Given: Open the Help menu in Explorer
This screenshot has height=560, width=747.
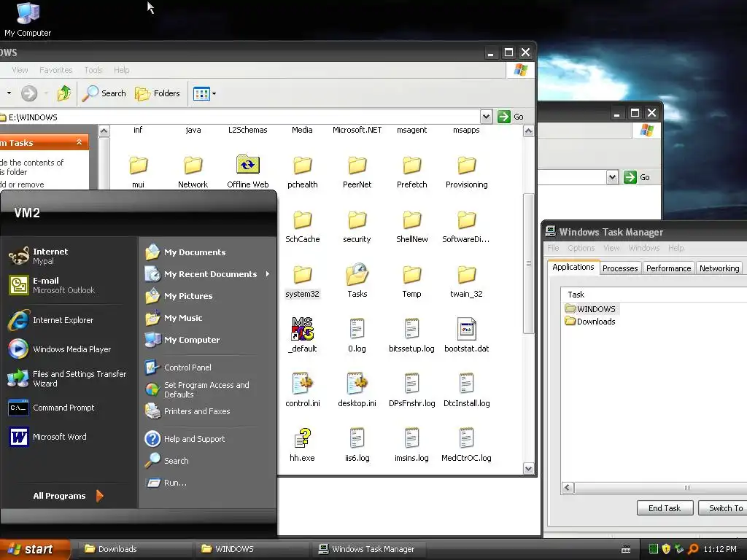Looking at the screenshot, I should pos(122,70).
